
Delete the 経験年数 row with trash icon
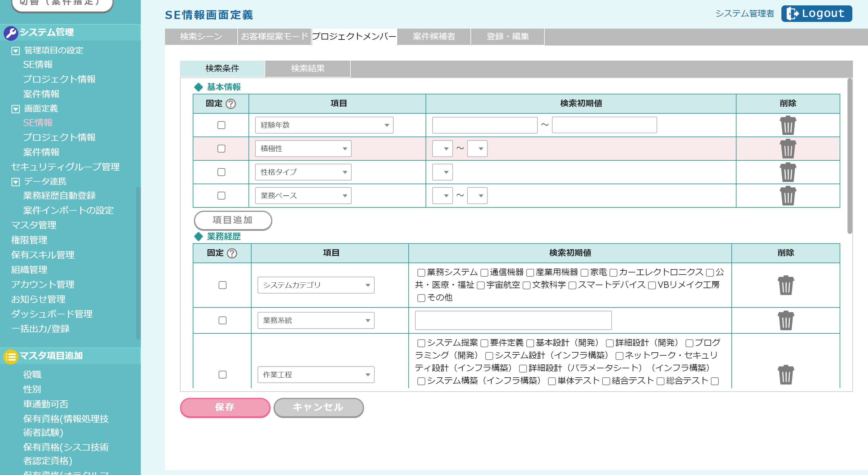(x=787, y=125)
